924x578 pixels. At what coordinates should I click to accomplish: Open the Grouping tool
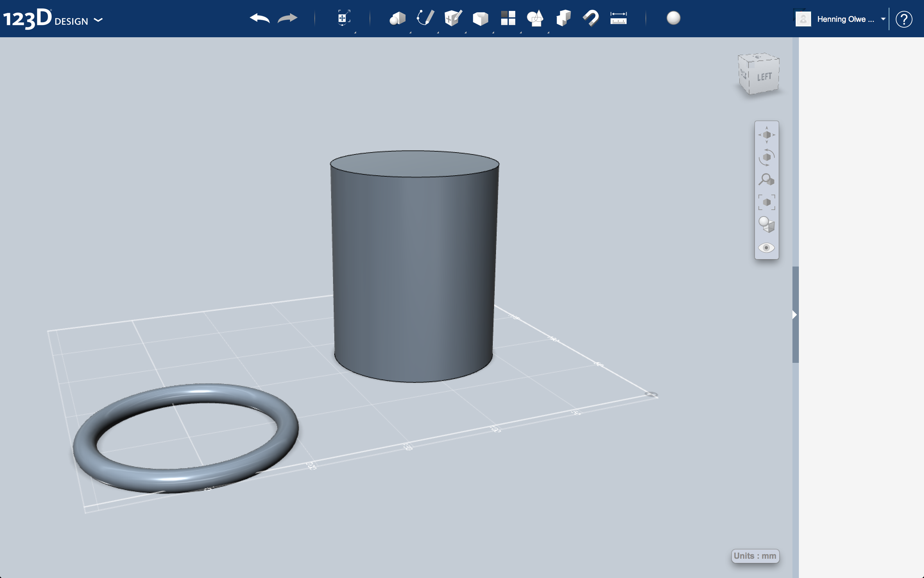click(x=535, y=18)
